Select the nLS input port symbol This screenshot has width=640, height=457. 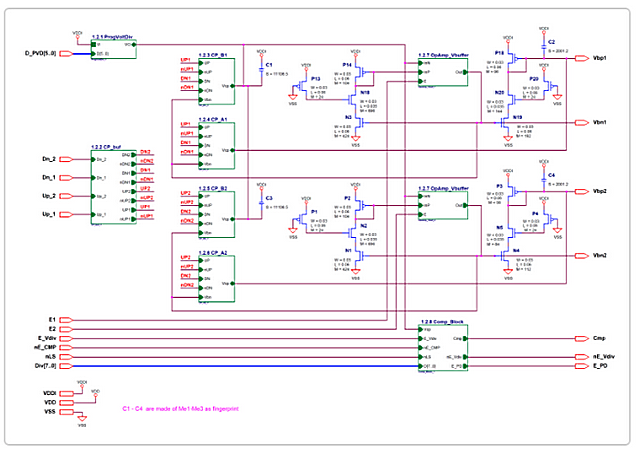coord(66,357)
